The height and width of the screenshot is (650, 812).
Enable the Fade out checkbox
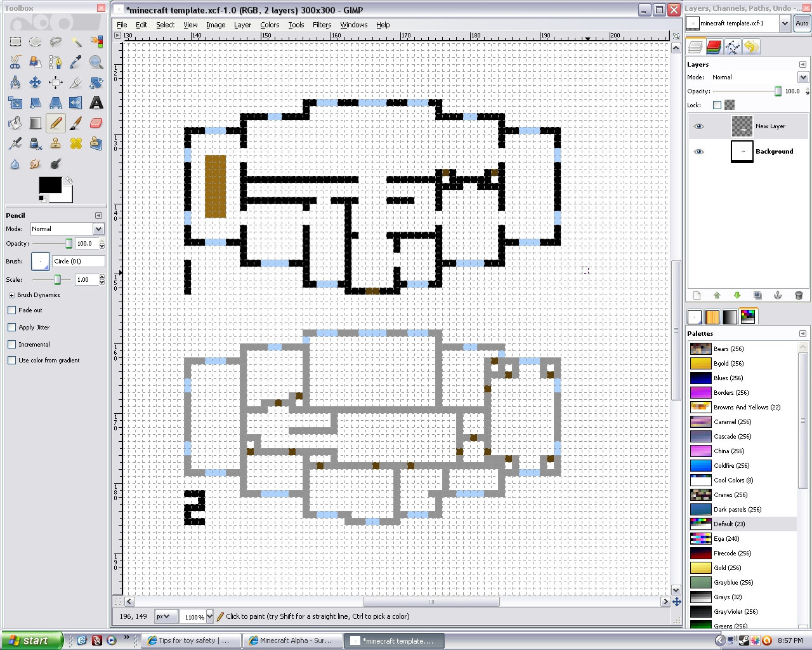(x=11, y=310)
